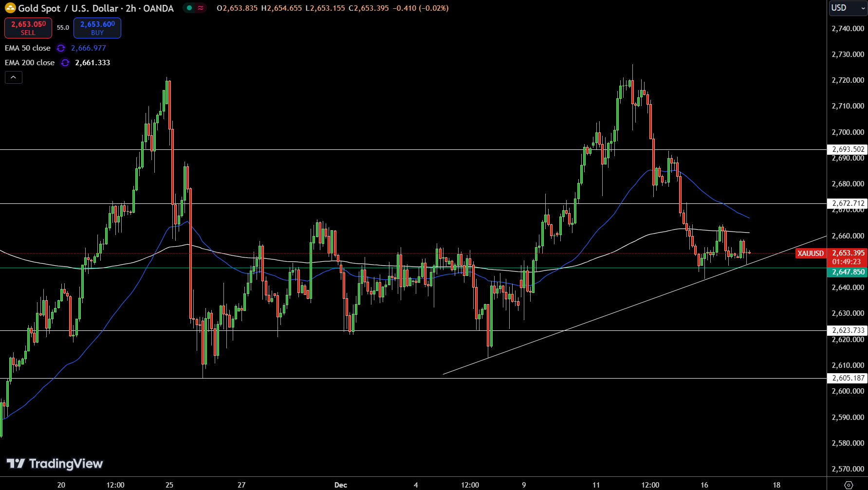Click the low price L2,653.155
The height and width of the screenshot is (490, 868).
click(325, 8)
